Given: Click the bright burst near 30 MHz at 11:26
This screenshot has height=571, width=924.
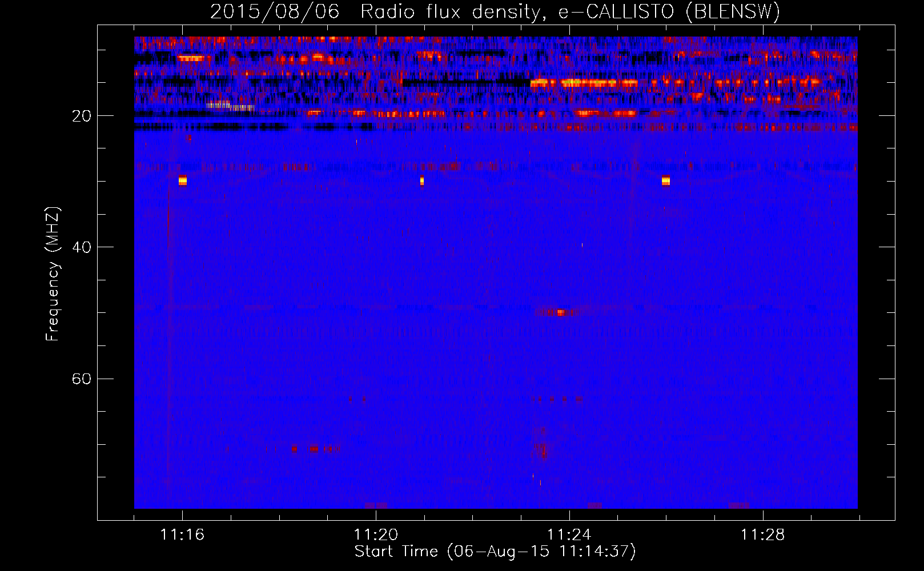Looking at the screenshot, I should 666,180.
